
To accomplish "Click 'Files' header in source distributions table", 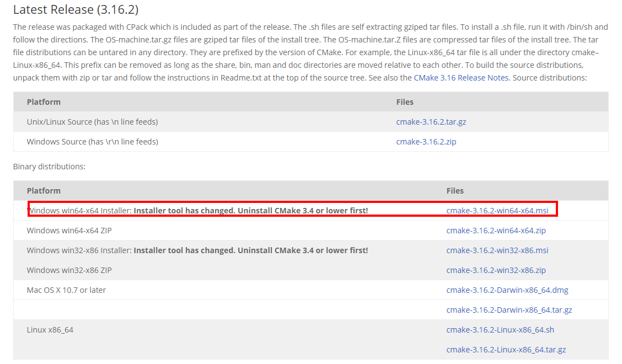I will [x=405, y=102].
